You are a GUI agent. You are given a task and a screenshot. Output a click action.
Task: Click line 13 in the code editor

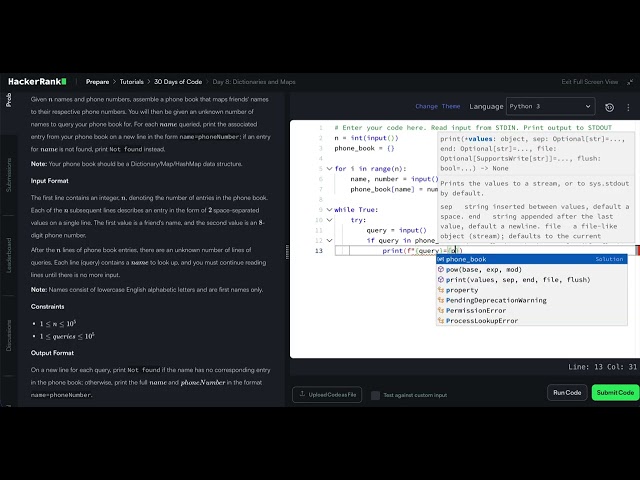coord(484,251)
